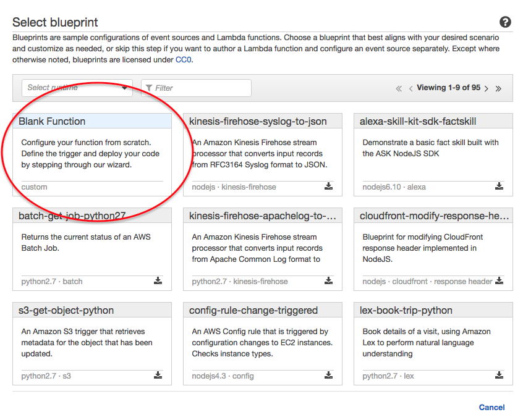Choose the lex-book-trip-python blueprint title
Viewport: 523px width, 420px height.
tap(406, 310)
